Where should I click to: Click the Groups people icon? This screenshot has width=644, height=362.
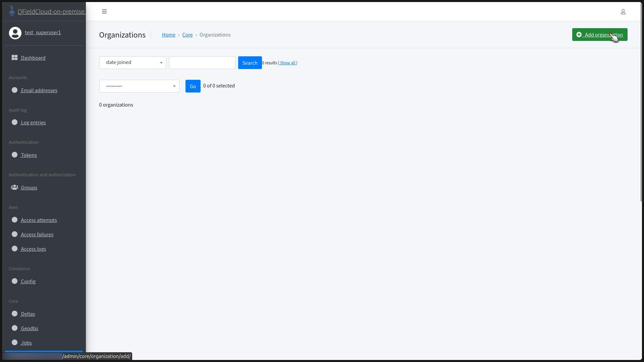(x=14, y=187)
